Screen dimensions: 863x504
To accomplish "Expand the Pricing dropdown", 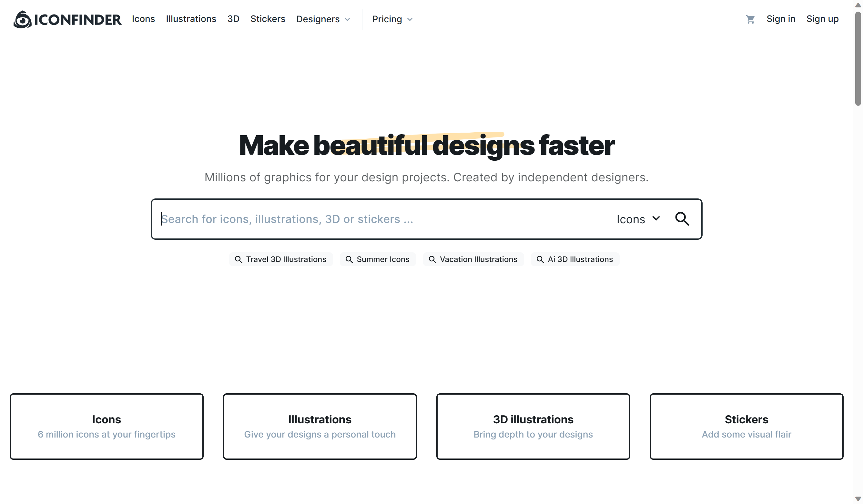I will click(x=392, y=19).
